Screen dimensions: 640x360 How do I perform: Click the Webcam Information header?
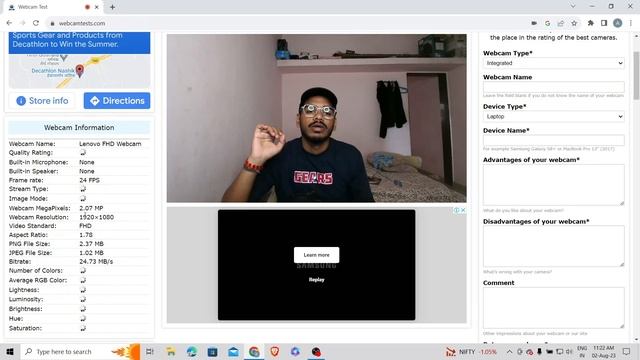point(79,128)
